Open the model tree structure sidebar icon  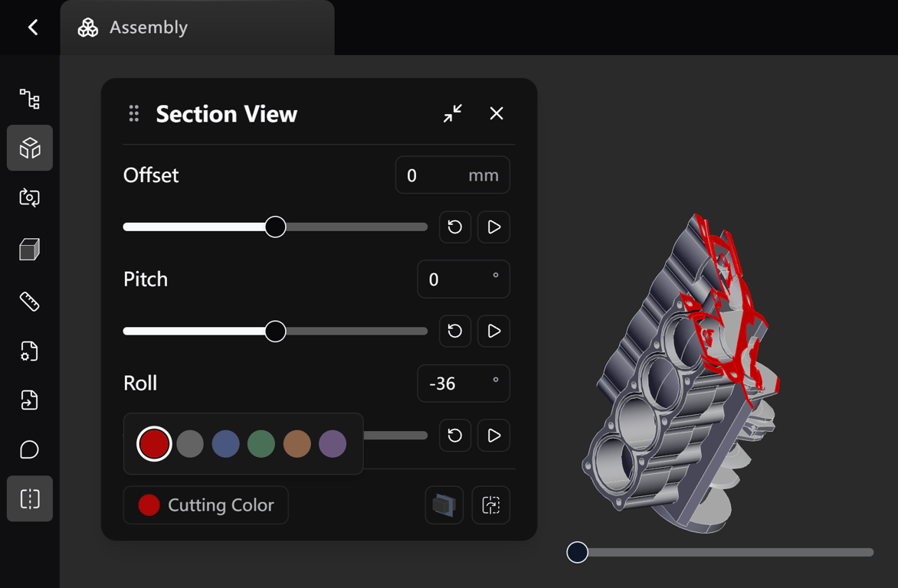30,99
